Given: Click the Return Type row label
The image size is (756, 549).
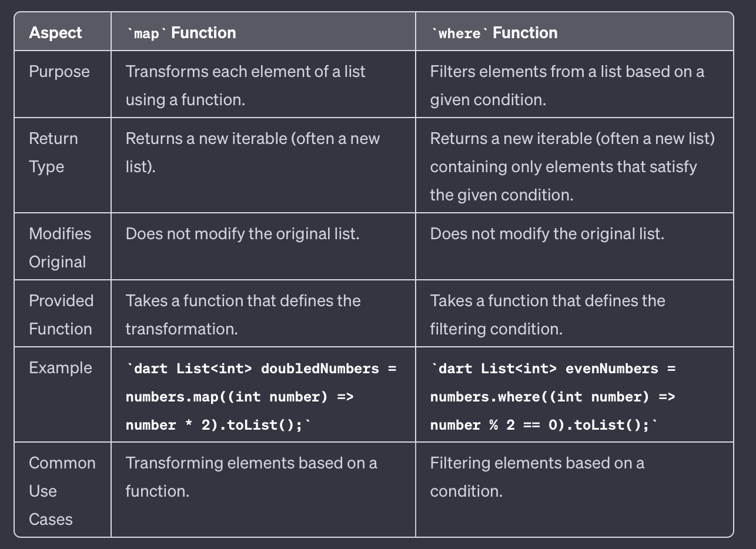Looking at the screenshot, I should [53, 153].
